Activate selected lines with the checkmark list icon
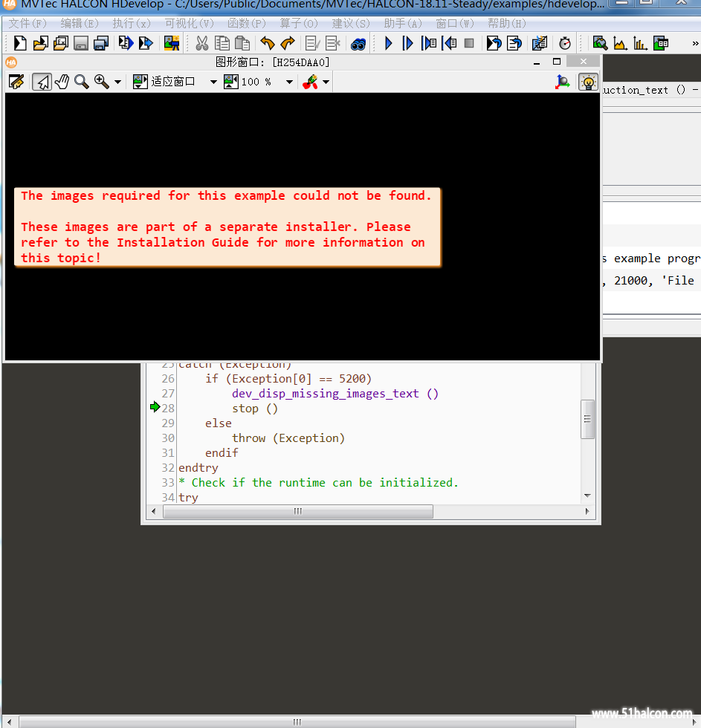This screenshot has height=728, width=701. 313,43
